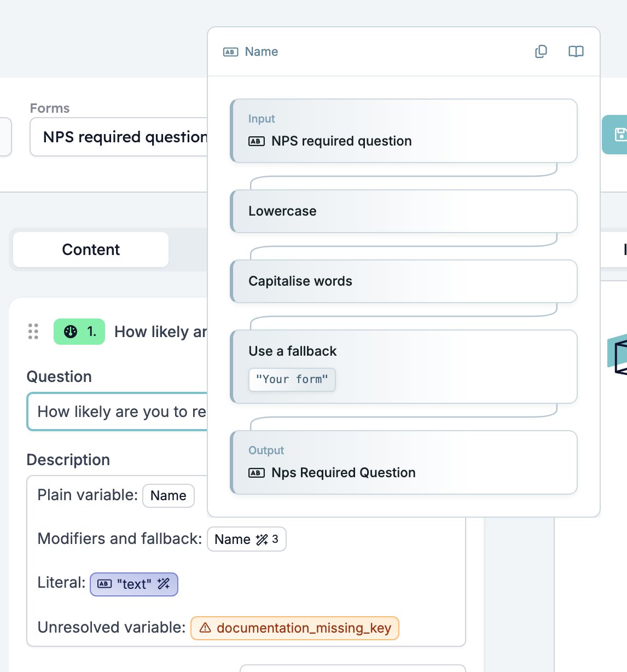Open the documentation book icon
The image size is (627, 672).
coord(576,51)
